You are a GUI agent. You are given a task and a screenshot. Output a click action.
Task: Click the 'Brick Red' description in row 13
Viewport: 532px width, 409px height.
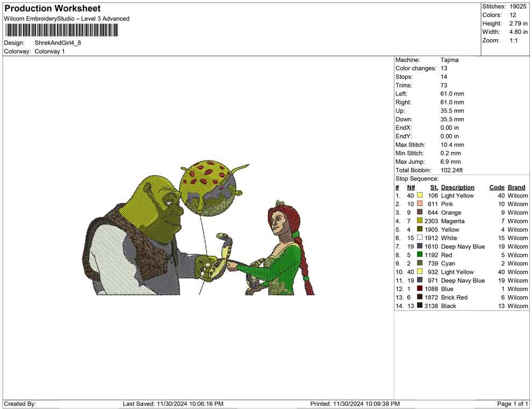454,297
